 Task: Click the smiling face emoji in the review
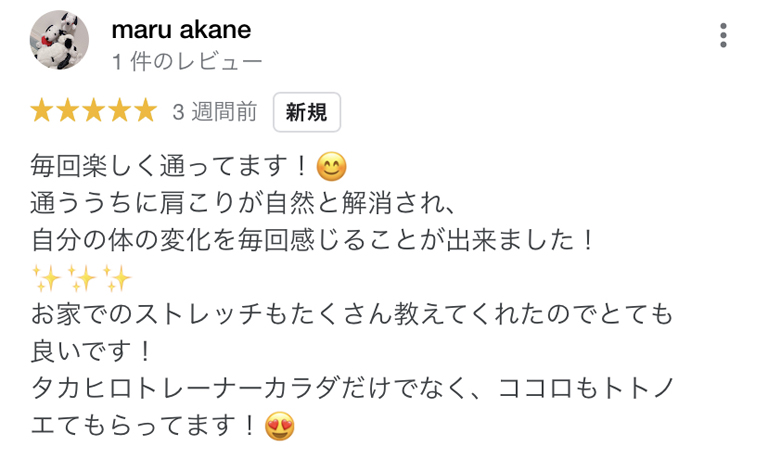[331, 165]
